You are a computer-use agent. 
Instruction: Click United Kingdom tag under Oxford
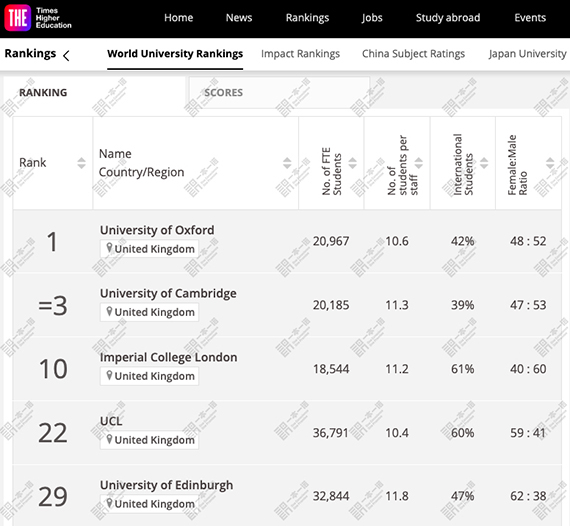(149, 249)
